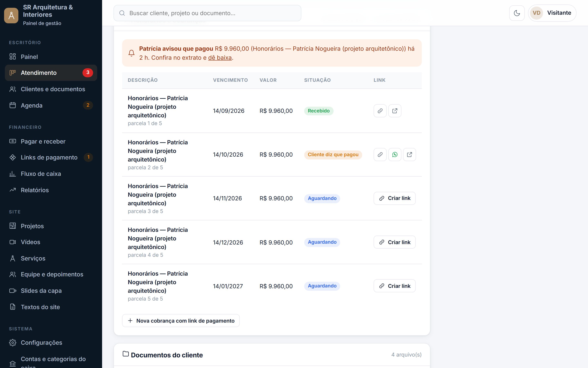Screen dimensions: 588x368
Task: Focus the Buscar cliente search field
Action: tap(207, 13)
